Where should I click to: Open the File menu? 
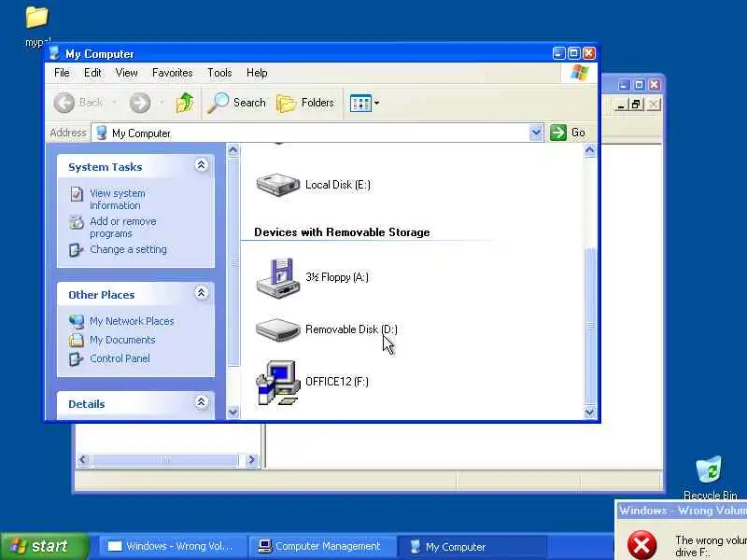(62, 73)
